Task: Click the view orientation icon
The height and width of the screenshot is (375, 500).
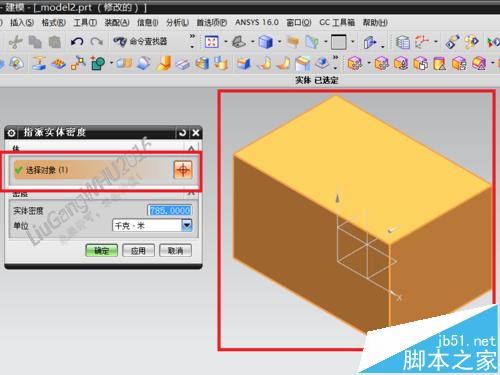Action: (x=239, y=42)
